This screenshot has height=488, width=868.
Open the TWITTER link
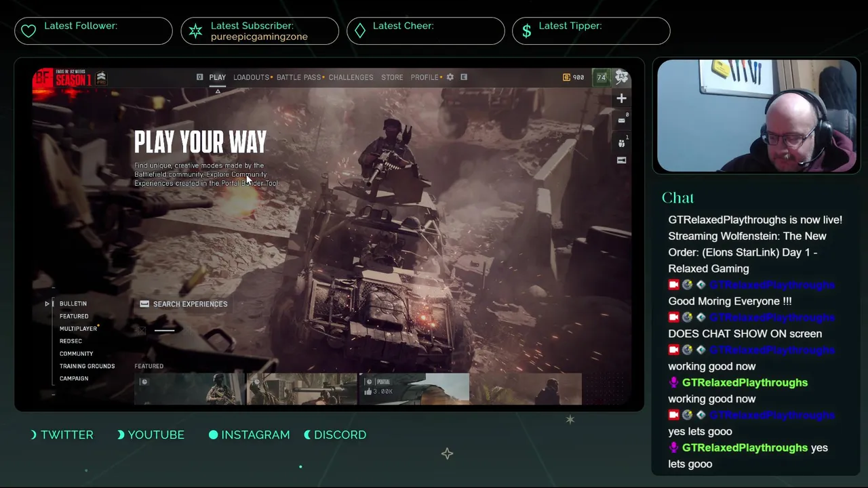[x=67, y=434]
